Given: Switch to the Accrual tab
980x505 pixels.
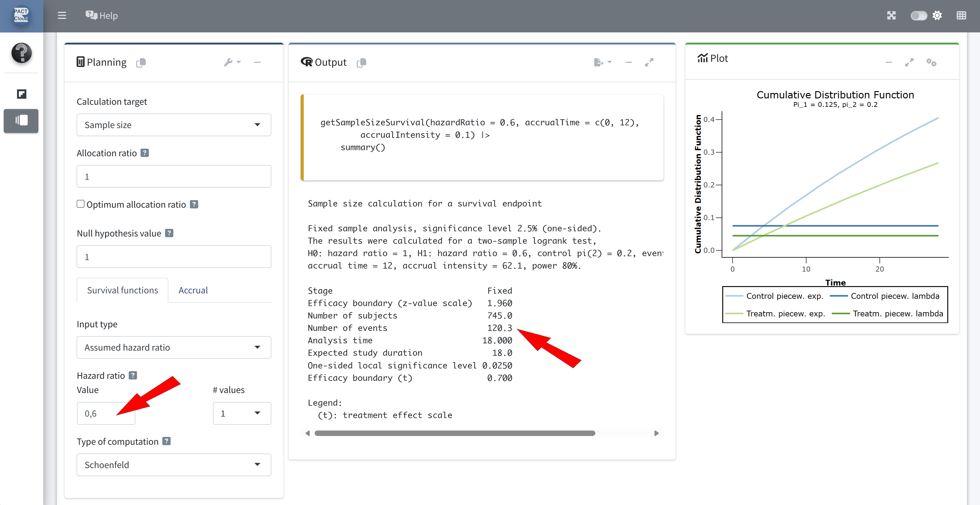Looking at the screenshot, I should pyautogui.click(x=193, y=290).
